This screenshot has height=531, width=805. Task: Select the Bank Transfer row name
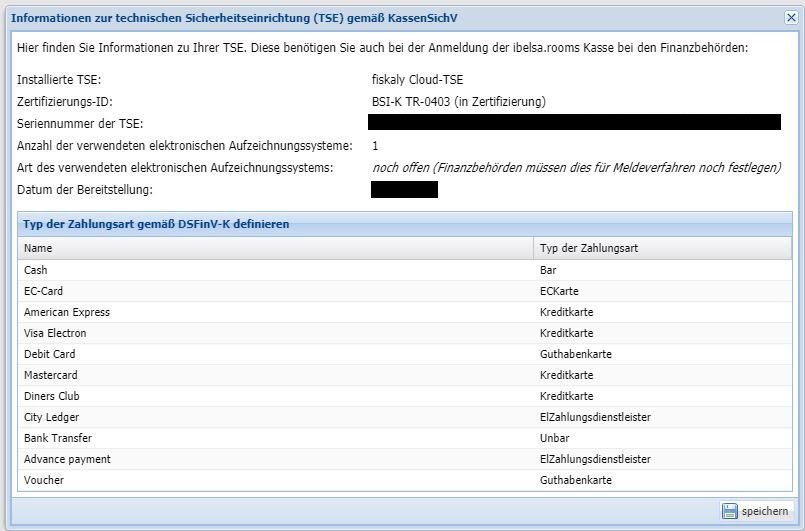click(58, 438)
